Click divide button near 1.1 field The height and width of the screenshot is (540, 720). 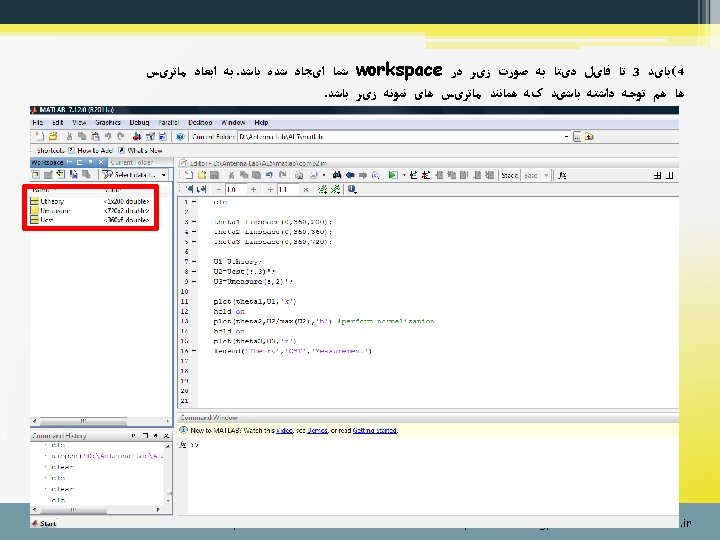point(270,189)
